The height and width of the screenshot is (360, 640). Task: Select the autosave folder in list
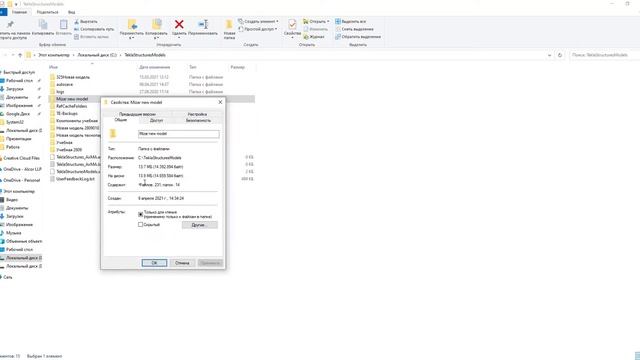(x=64, y=84)
